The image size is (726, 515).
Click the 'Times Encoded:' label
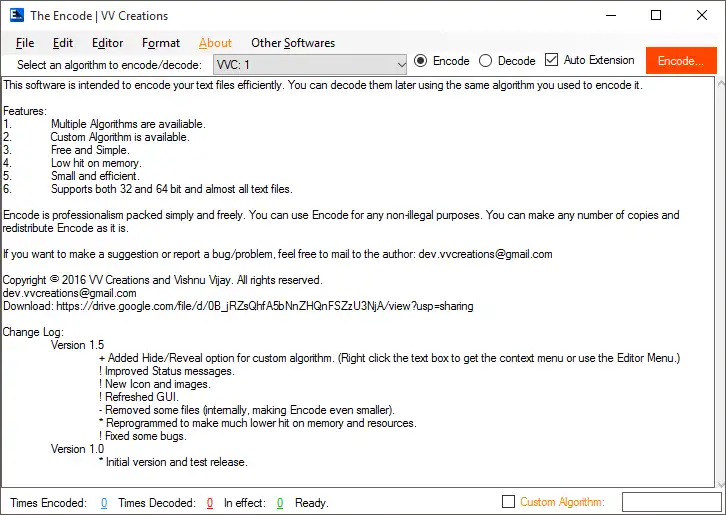tap(49, 503)
